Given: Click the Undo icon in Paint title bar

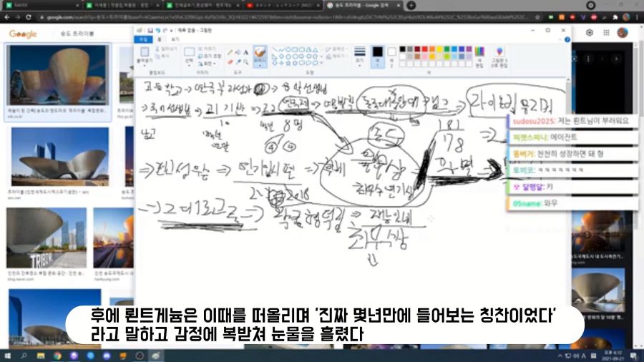Looking at the screenshot, I should (158, 30).
